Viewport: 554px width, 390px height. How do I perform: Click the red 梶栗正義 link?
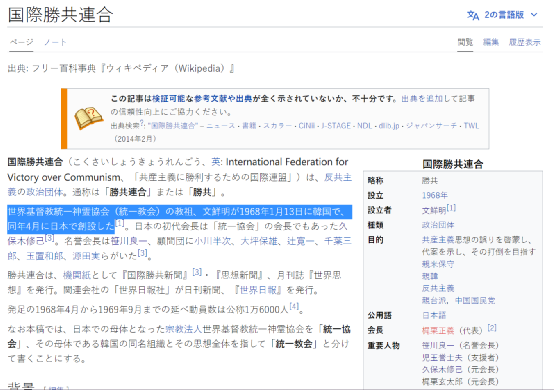(x=438, y=330)
